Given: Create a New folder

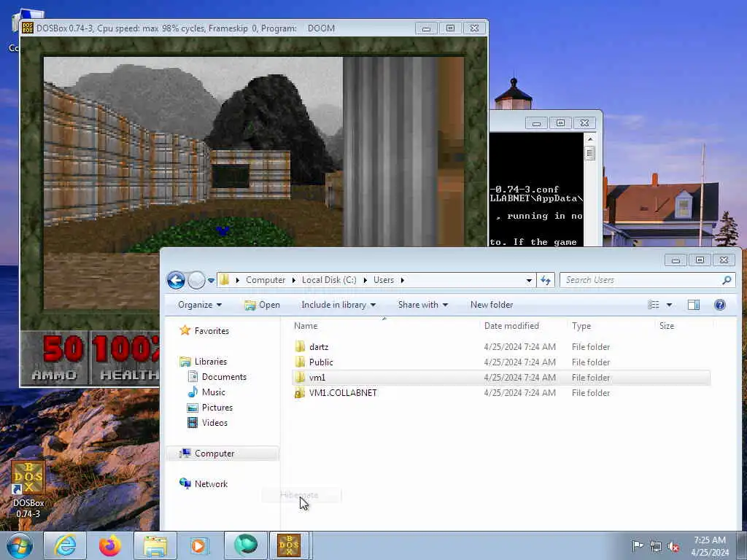Looking at the screenshot, I should coord(492,305).
